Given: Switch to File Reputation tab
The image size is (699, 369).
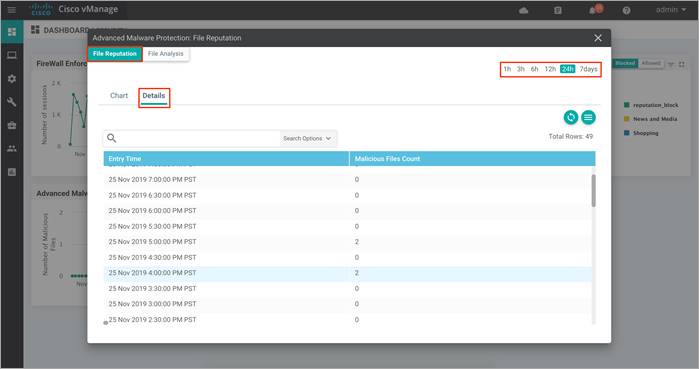Looking at the screenshot, I should (115, 53).
